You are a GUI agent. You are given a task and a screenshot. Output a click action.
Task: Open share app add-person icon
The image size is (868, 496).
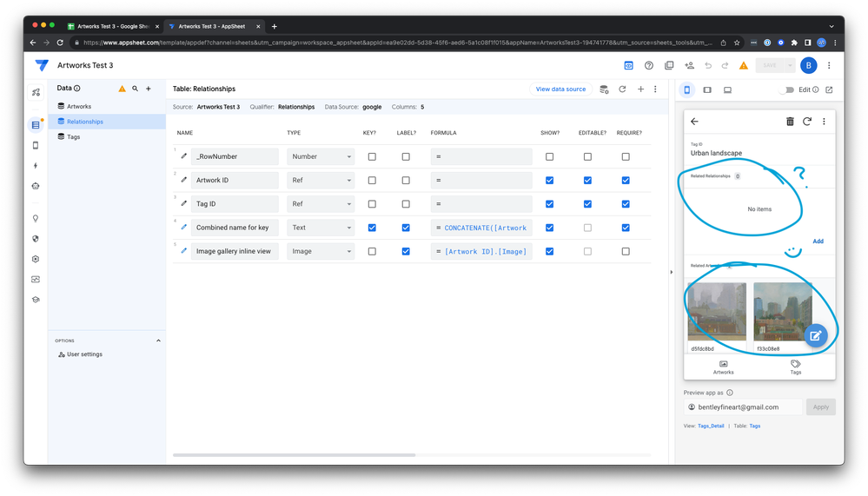689,65
